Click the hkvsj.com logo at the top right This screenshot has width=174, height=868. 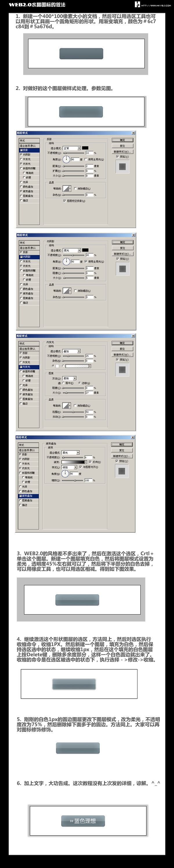(x=153, y=4)
